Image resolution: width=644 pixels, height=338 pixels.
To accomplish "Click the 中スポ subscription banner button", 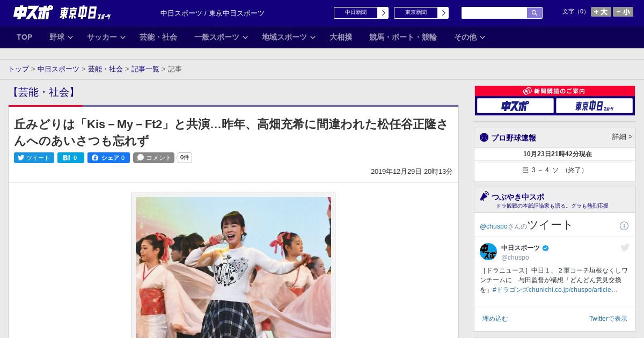I will pos(515,106).
